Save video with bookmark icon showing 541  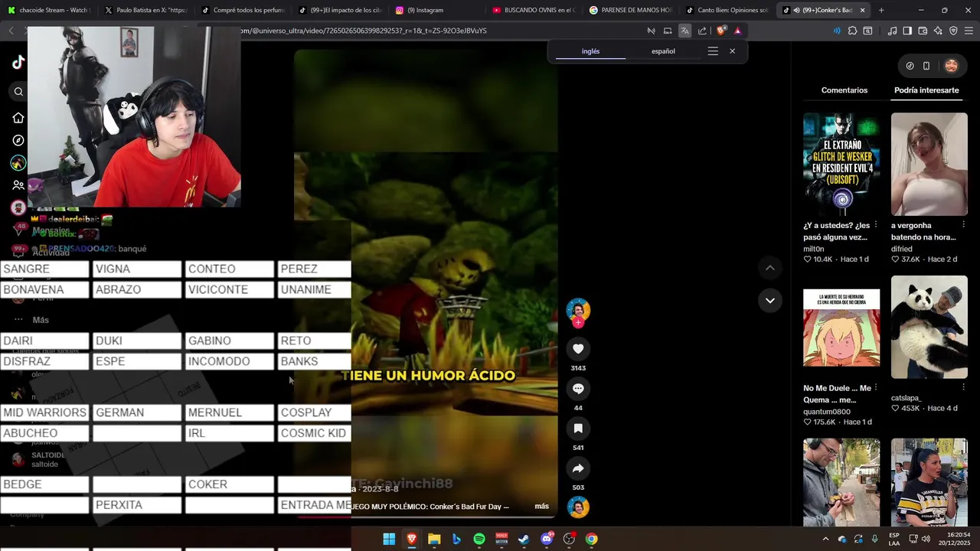coord(578,429)
